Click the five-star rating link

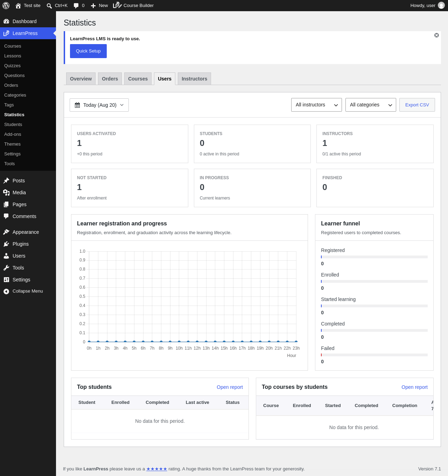[x=156, y=469]
